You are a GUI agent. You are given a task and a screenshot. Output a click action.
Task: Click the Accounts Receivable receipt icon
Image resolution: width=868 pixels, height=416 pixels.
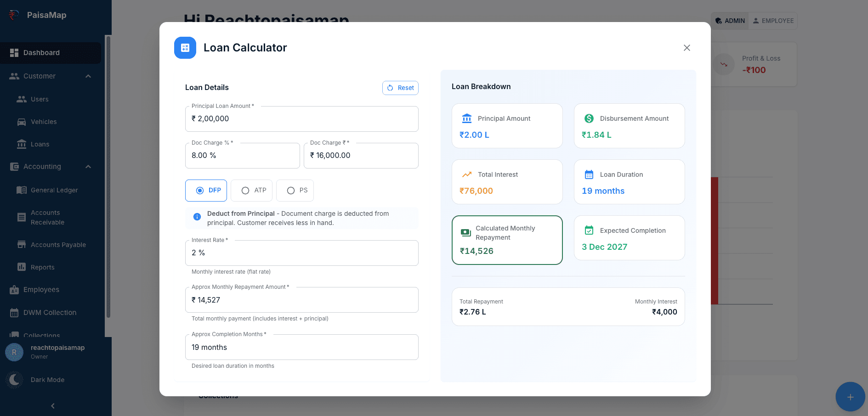click(x=22, y=218)
